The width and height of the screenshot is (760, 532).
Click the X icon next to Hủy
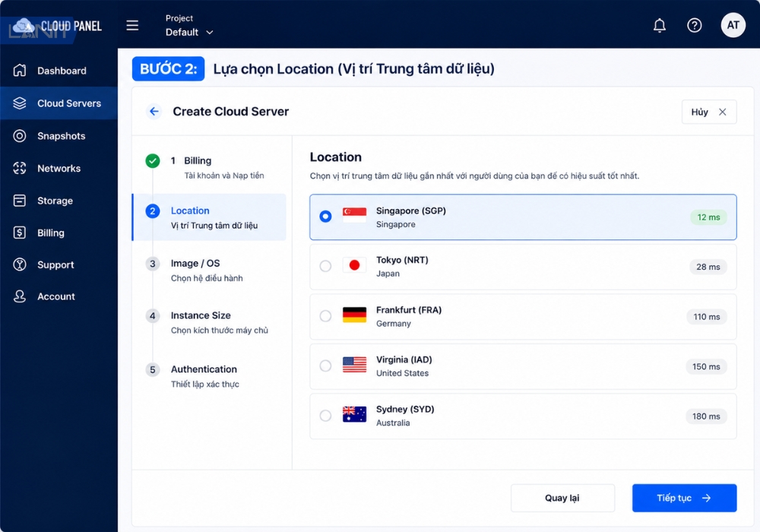coord(722,112)
